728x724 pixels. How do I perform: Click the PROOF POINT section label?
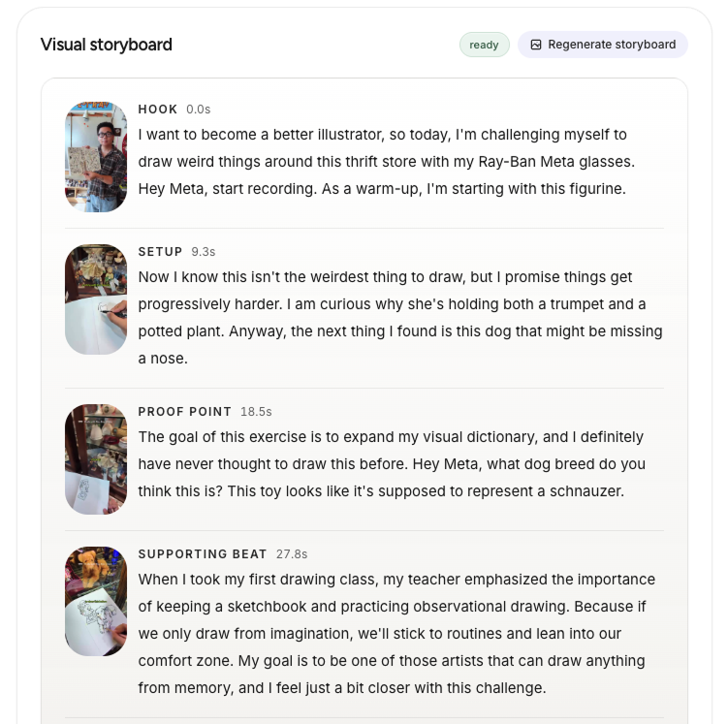point(185,412)
